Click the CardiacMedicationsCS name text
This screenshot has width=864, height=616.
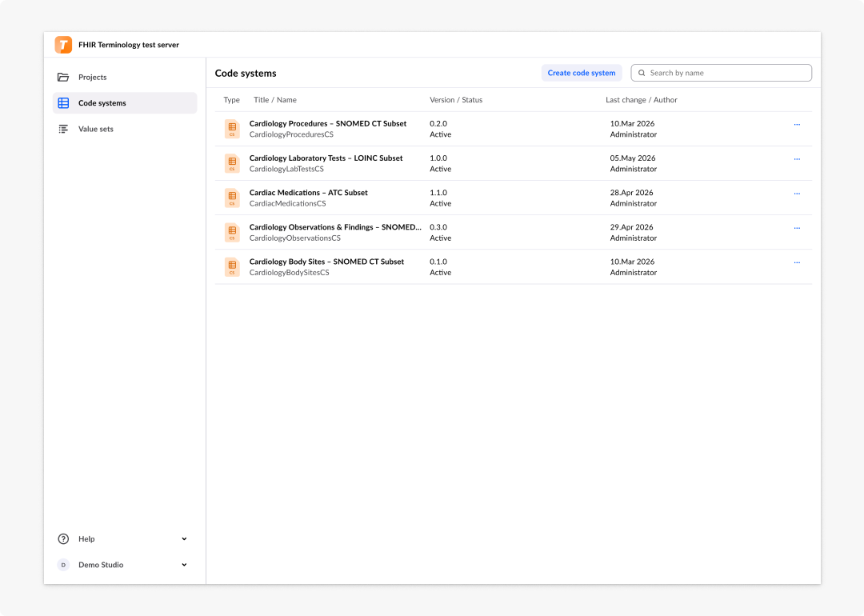pos(288,204)
